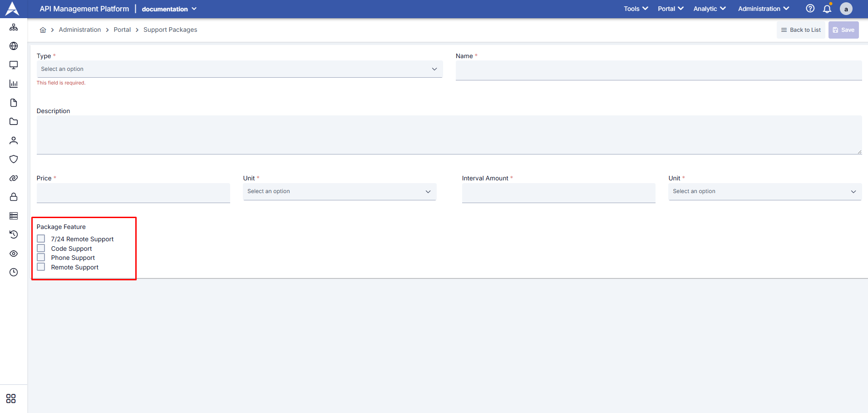The height and width of the screenshot is (413, 868).
Task: Open the documentation workspace dropdown
Action: coord(169,9)
